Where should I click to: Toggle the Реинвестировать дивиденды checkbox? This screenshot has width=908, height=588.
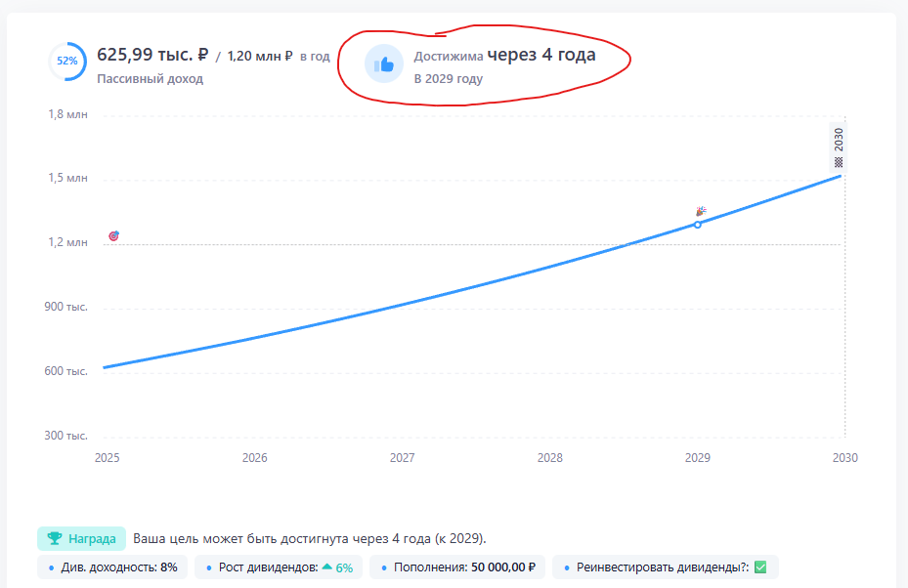click(760, 567)
